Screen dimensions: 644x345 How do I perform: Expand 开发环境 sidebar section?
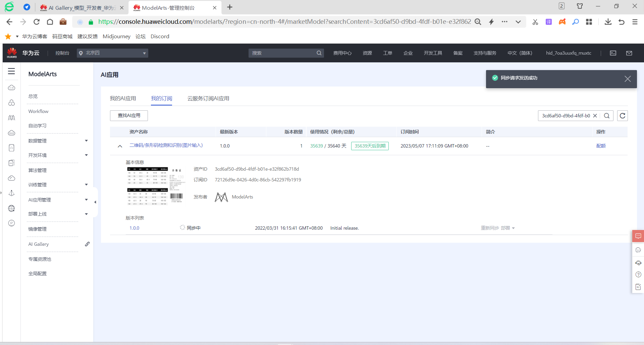click(x=86, y=155)
